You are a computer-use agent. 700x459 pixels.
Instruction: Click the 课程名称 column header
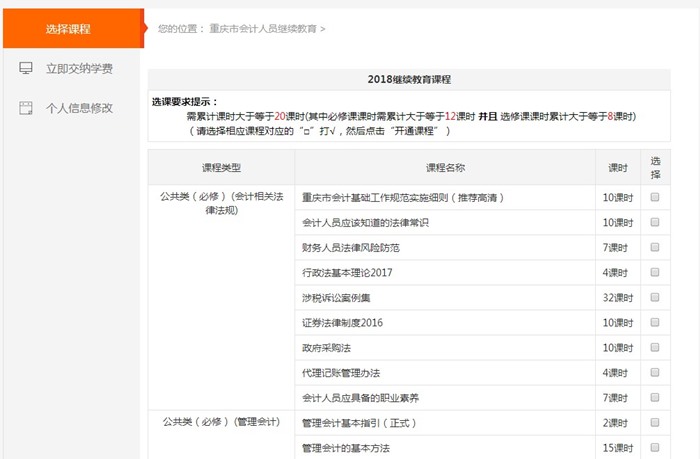445,167
